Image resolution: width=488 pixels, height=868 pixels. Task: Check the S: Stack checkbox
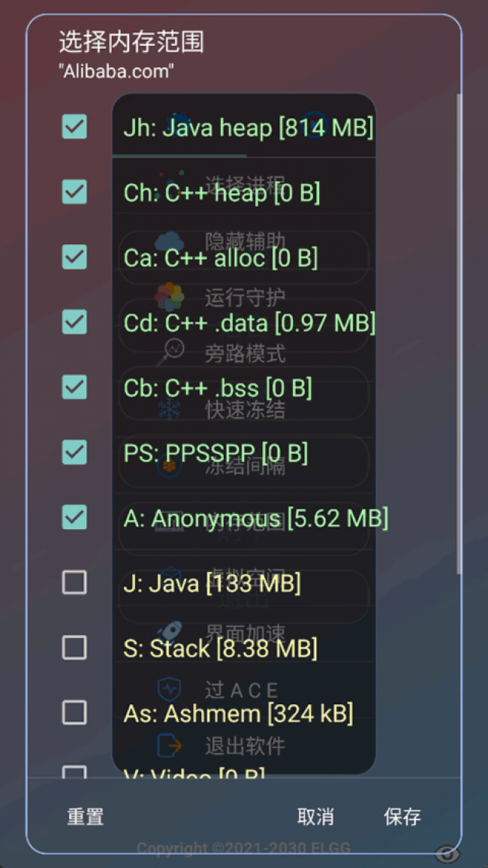pyautogui.click(x=74, y=648)
